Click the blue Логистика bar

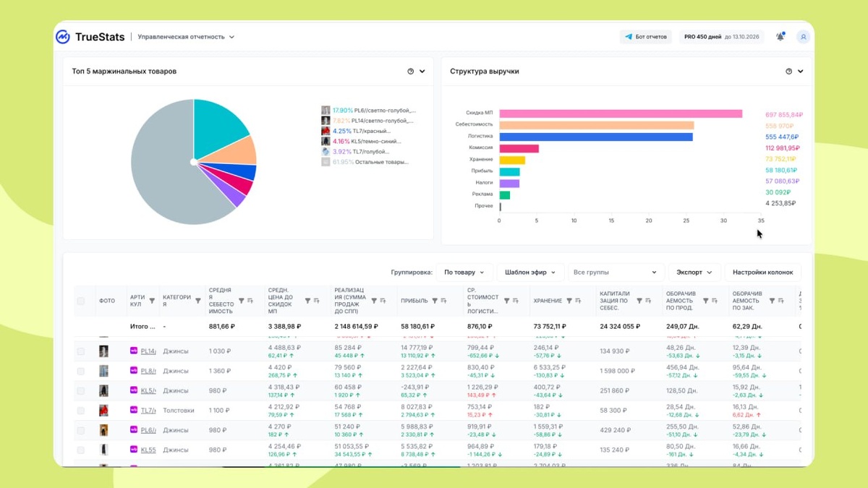(596, 137)
